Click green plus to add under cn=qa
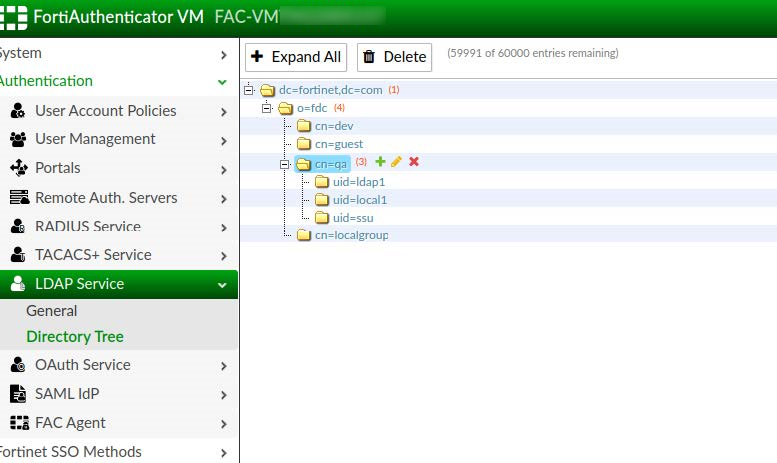Viewport: 777px width, 463px height. [x=380, y=162]
